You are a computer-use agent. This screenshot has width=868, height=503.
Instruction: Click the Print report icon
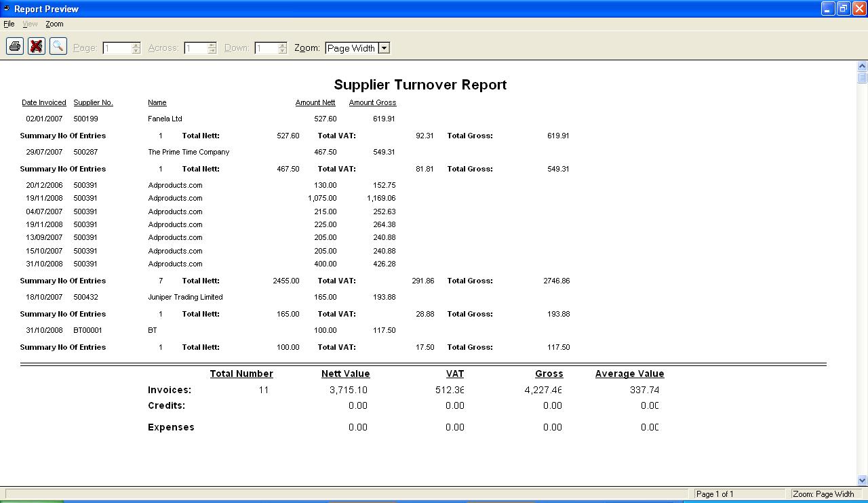pyautogui.click(x=15, y=46)
